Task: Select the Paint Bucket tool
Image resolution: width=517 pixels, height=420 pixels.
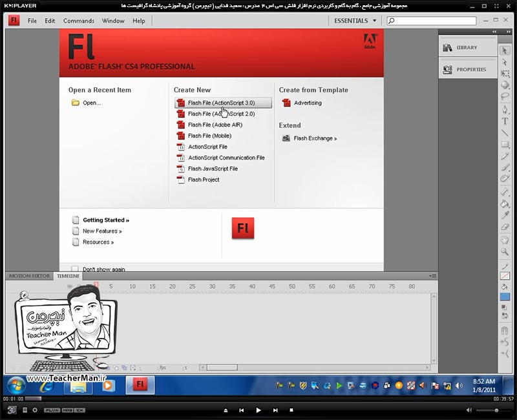Action: (x=505, y=204)
